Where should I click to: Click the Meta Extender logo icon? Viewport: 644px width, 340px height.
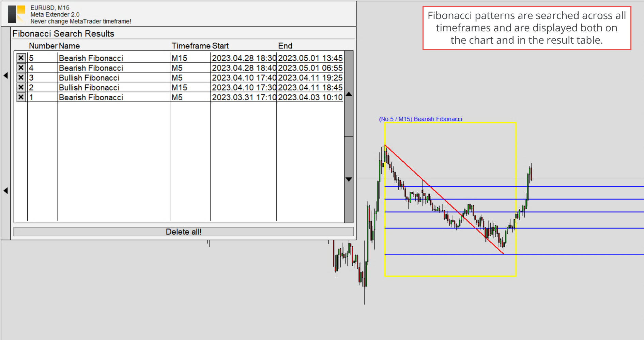coord(16,14)
